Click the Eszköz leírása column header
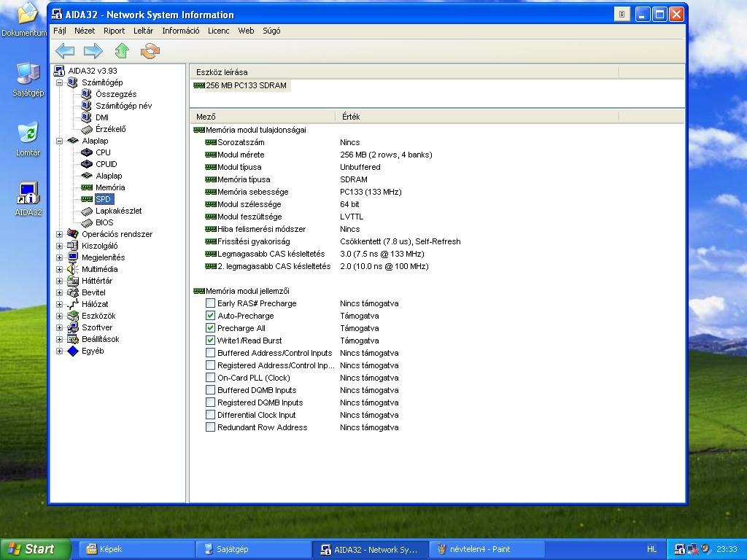This screenshot has width=747, height=560. [x=404, y=72]
